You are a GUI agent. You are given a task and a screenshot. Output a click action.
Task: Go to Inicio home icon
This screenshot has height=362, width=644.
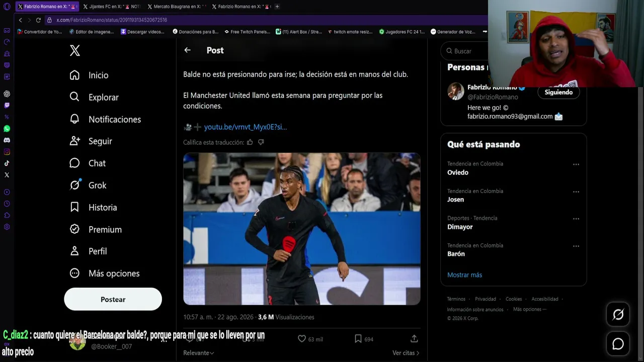click(74, 75)
